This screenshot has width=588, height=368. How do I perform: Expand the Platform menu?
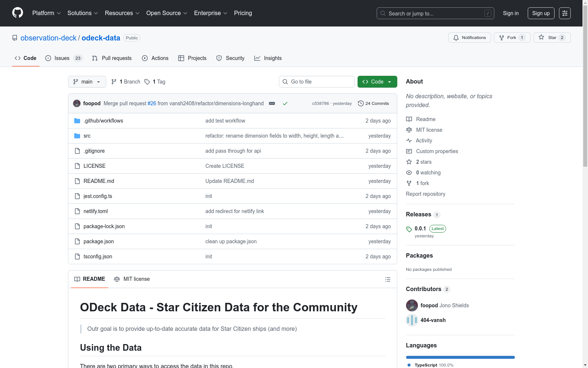coord(47,13)
